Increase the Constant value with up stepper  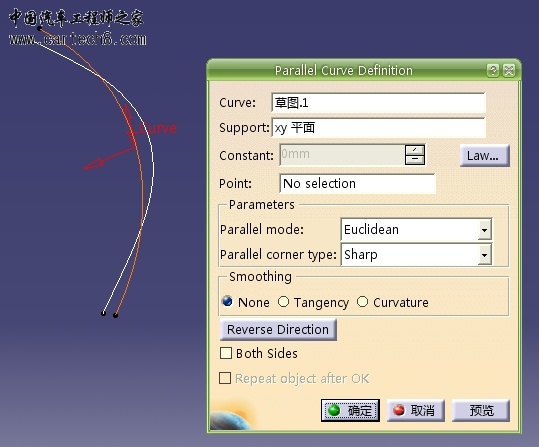(x=415, y=150)
